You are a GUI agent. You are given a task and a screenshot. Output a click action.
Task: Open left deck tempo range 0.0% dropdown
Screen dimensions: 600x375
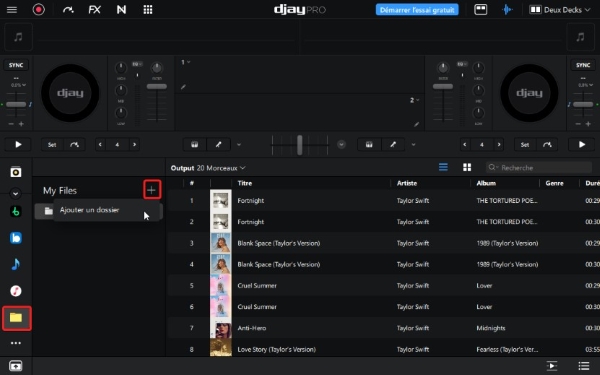click(18, 85)
